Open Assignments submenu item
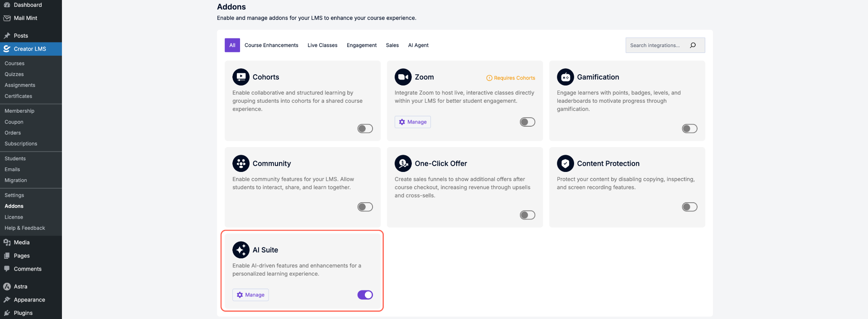 pos(20,85)
